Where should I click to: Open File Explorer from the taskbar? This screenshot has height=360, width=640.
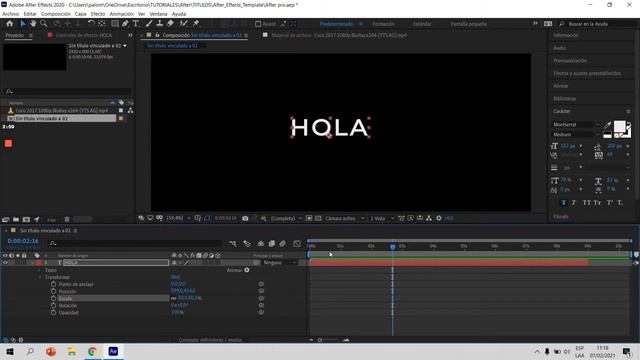click(71, 351)
